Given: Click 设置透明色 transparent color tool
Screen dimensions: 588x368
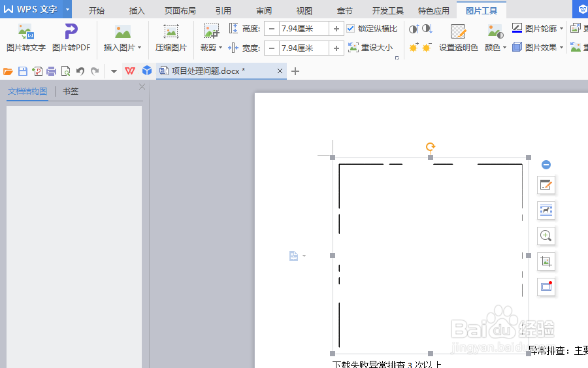Looking at the screenshot, I should point(458,37).
